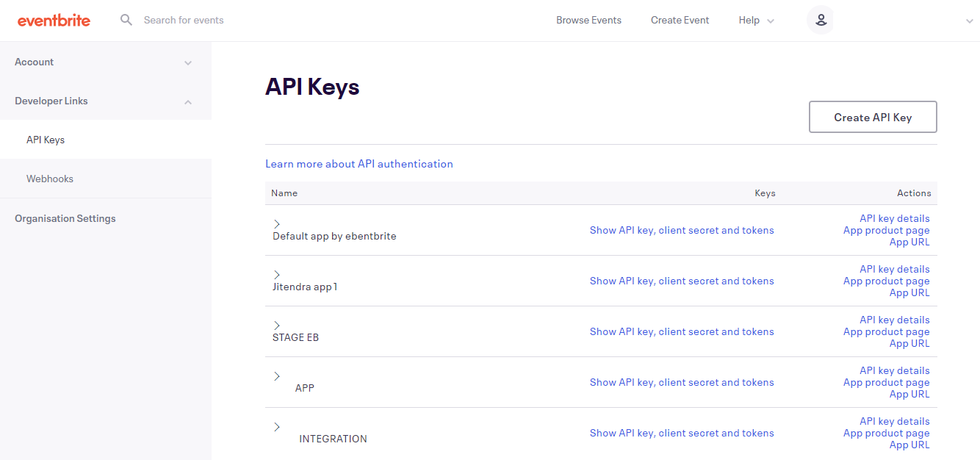Open Organisation Settings
980x460 pixels.
[x=65, y=218]
